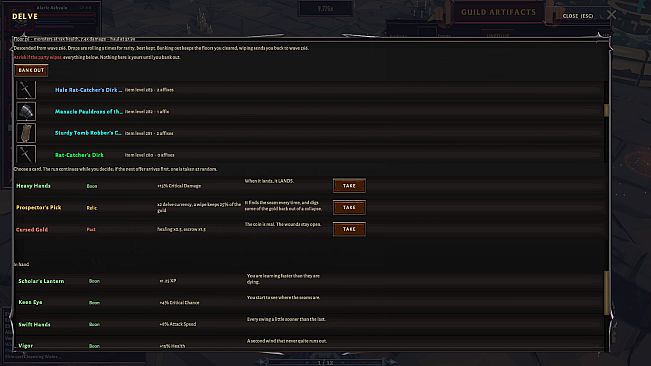Click the icon beside green Rat-Catcher's Dirk
This screenshot has width=651, height=366.
click(x=26, y=154)
